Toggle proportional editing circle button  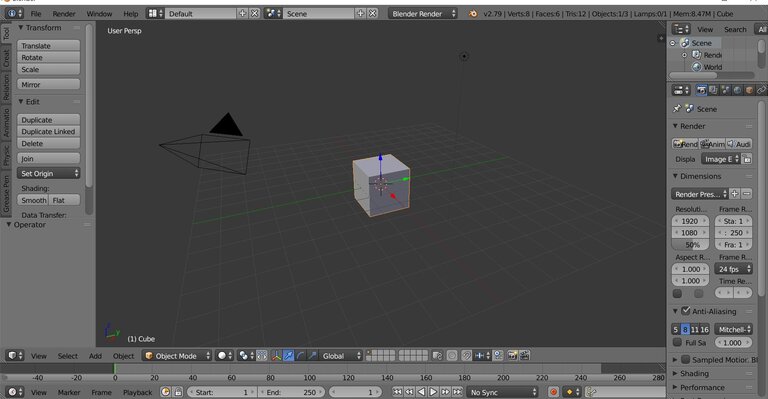point(452,356)
